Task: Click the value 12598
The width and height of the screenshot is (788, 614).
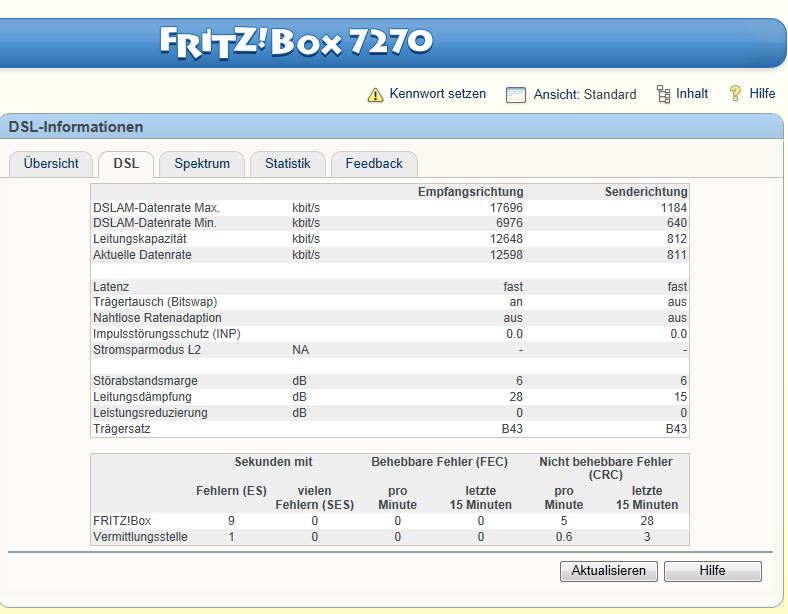Action: (x=506, y=255)
